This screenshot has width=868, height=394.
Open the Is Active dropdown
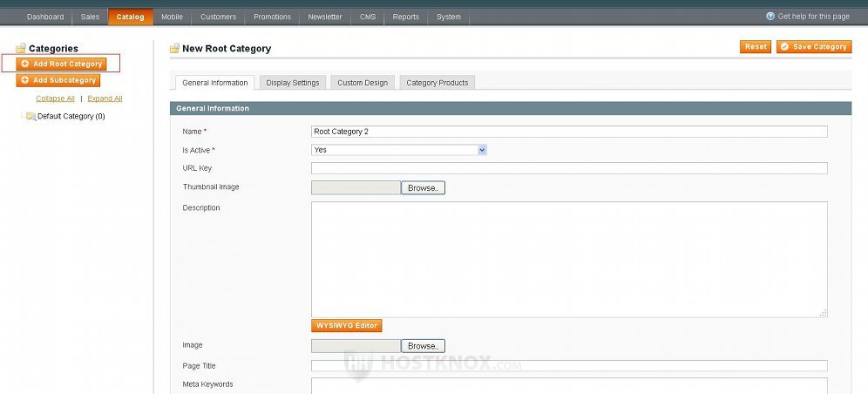pyautogui.click(x=399, y=150)
